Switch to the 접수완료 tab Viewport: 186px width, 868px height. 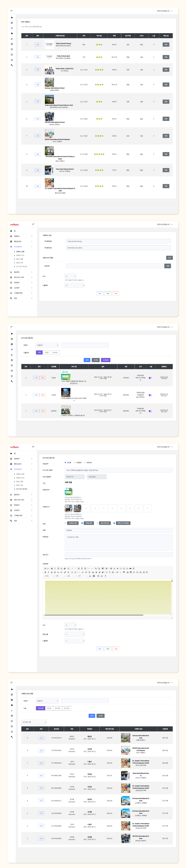click(x=58, y=708)
